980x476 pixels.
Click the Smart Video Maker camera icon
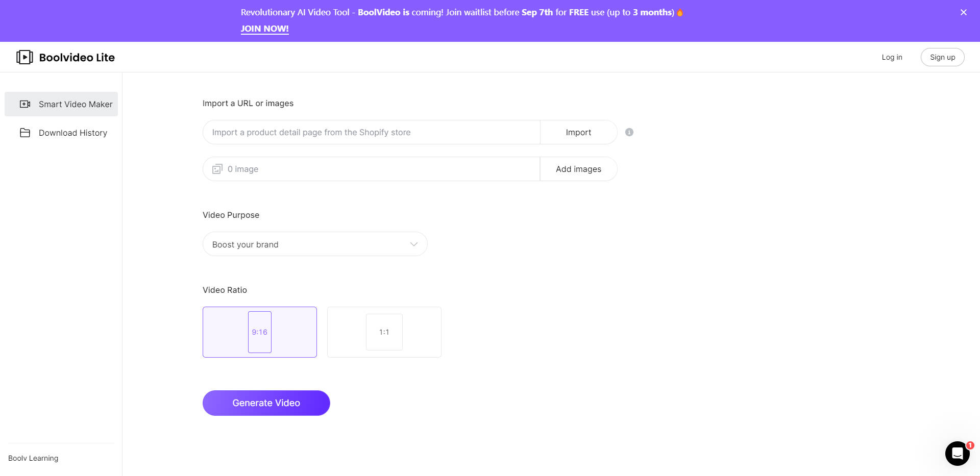[25, 104]
